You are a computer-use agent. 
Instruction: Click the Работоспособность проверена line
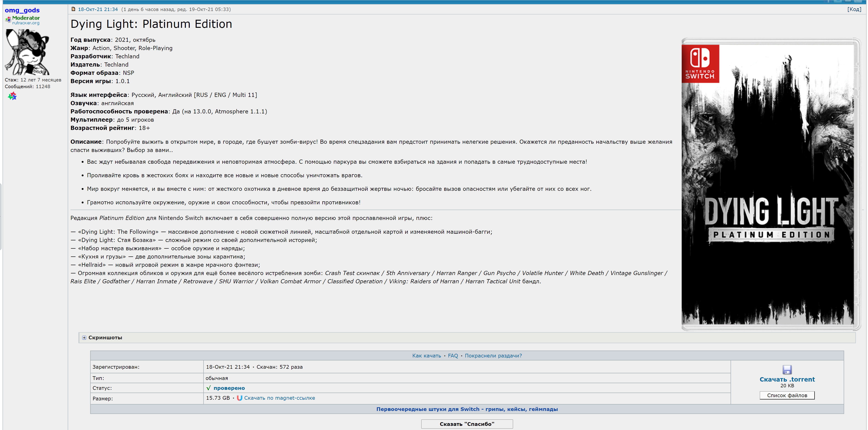(169, 112)
